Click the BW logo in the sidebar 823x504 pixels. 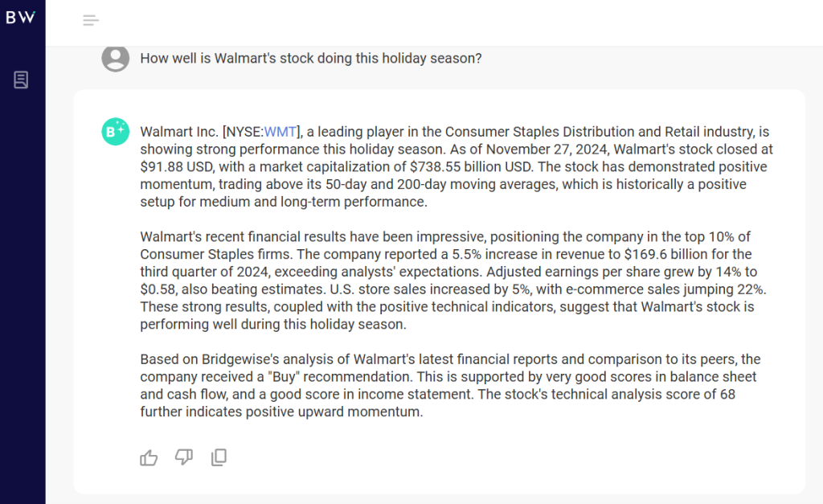coord(21,18)
